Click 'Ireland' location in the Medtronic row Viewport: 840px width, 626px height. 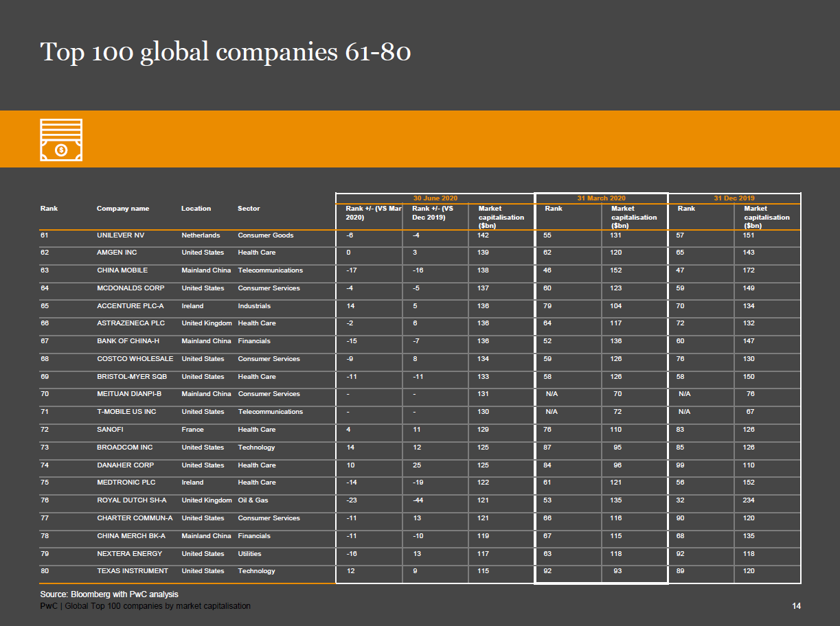coord(192,483)
